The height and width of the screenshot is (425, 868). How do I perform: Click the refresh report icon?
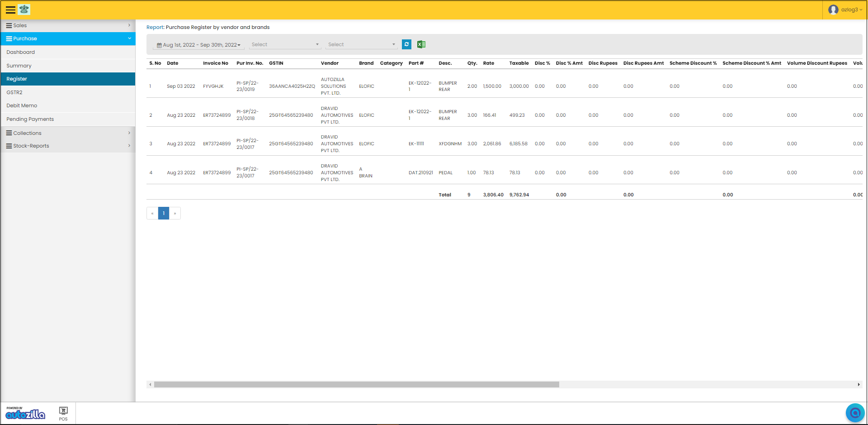(x=406, y=44)
